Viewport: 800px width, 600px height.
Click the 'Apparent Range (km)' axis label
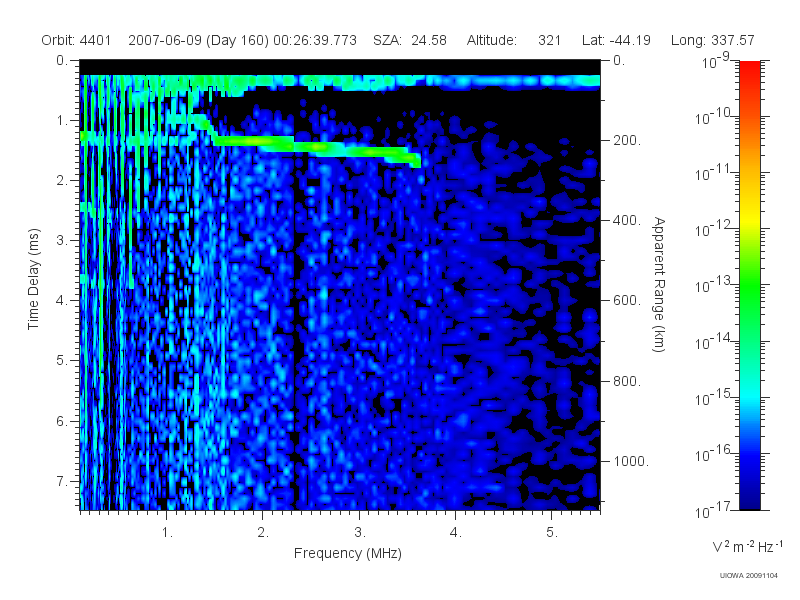(659, 284)
